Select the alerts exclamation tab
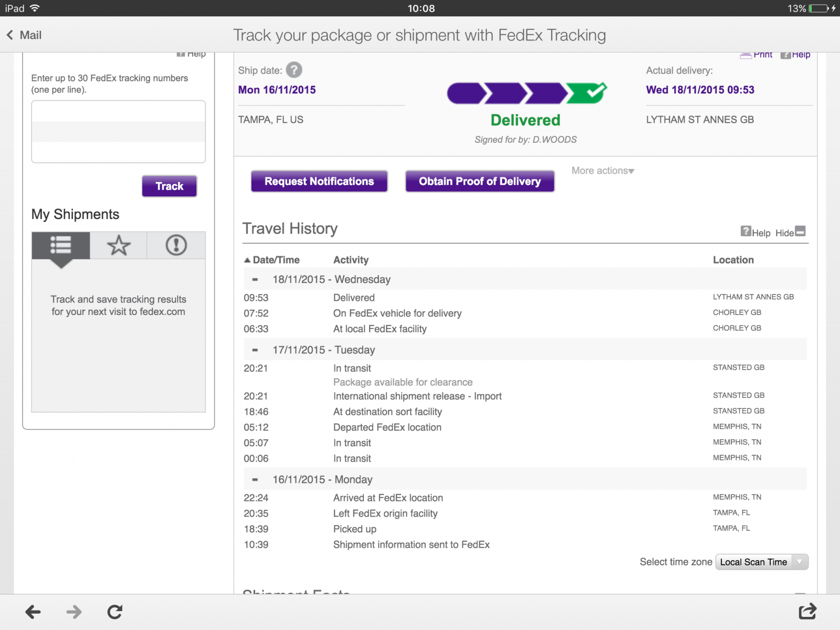 click(176, 245)
